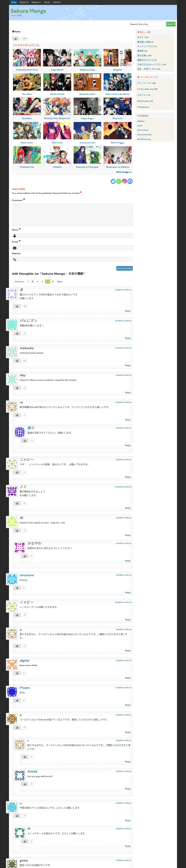Like the mahouka comment
186x868 pixels.
(17, 361)
